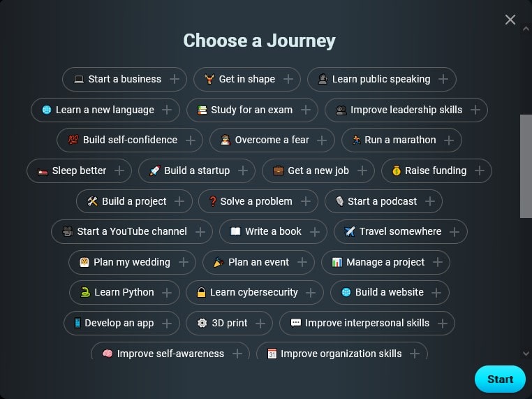Pick the Improve interpersonal skills option
Image resolution: width=532 pixels, height=399 pixels.
(367, 323)
